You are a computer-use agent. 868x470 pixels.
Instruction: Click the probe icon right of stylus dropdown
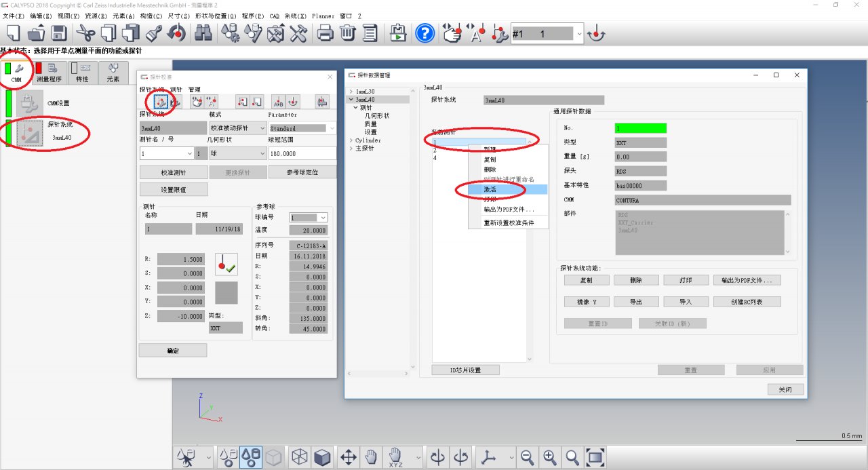click(596, 33)
